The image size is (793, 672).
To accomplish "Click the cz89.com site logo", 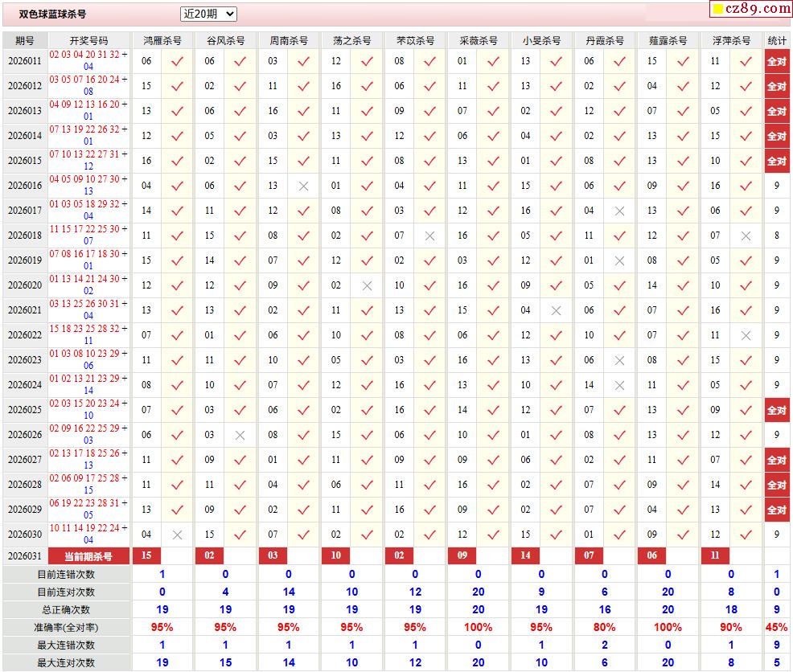I will pyautogui.click(x=750, y=9).
